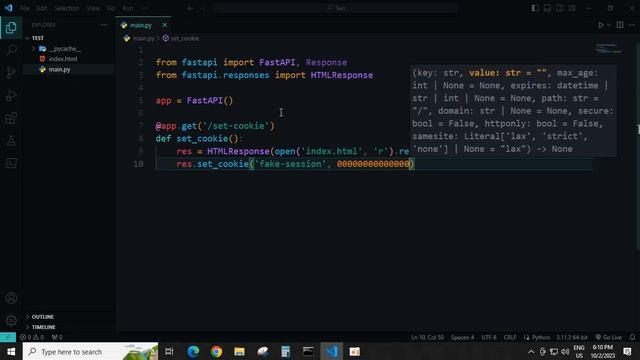Show errors and warnings count in status bar

[x=32, y=337]
